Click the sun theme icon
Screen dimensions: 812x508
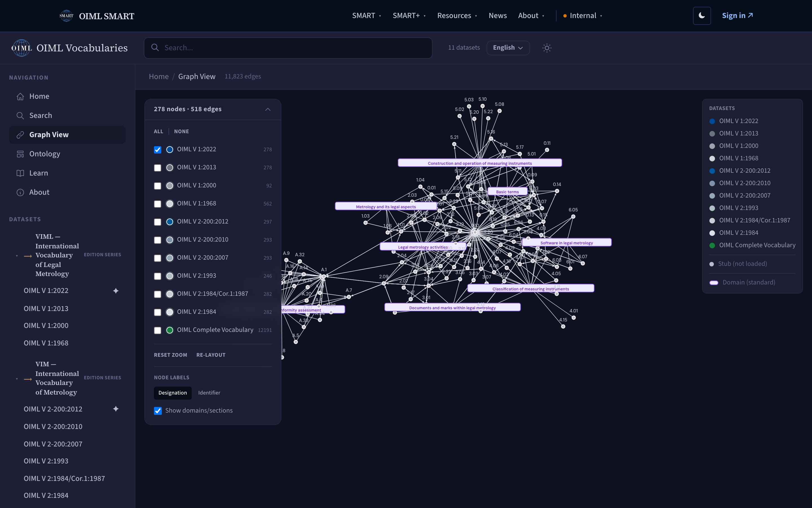point(547,48)
